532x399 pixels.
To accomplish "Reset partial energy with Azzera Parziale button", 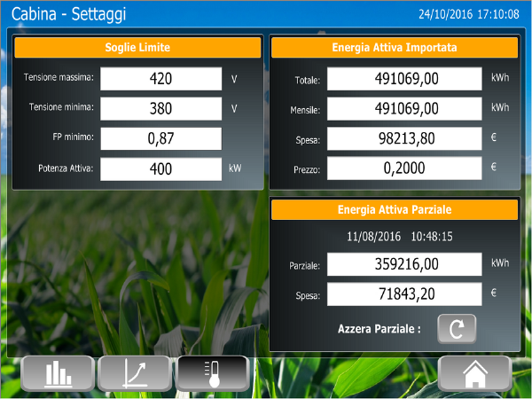I will [x=457, y=329].
